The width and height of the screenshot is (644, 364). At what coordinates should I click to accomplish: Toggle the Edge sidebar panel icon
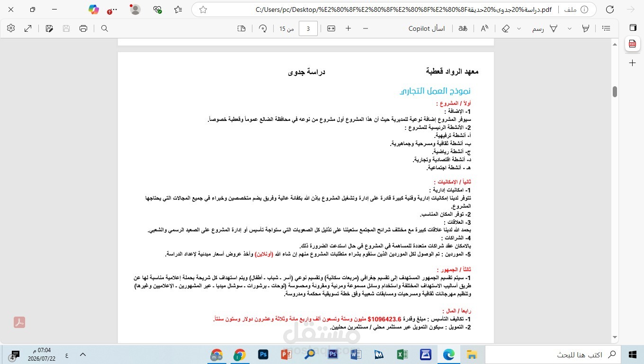click(x=632, y=27)
